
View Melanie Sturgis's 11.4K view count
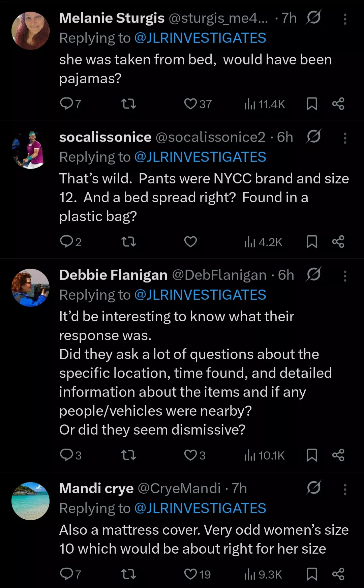265,104
